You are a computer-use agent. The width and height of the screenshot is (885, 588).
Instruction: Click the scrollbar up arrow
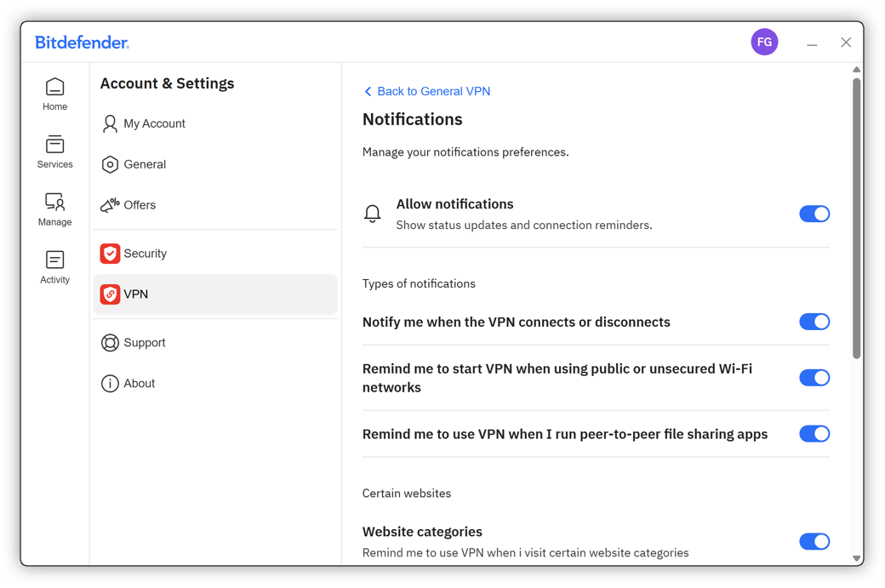[x=856, y=70]
